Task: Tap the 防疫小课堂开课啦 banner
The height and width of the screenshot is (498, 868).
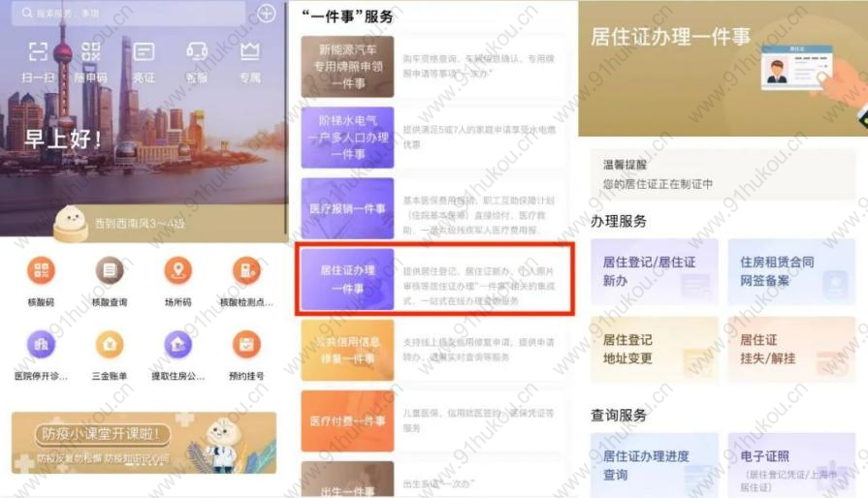Action: point(144,443)
